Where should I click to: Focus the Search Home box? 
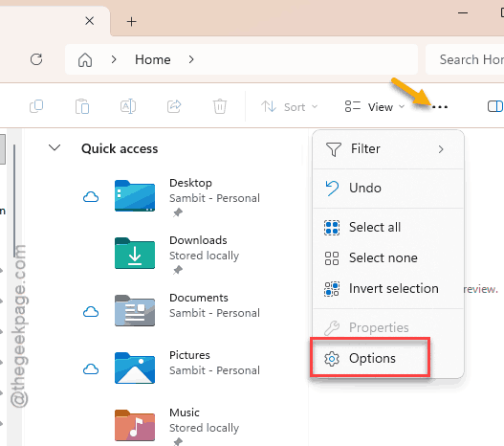[x=465, y=59]
